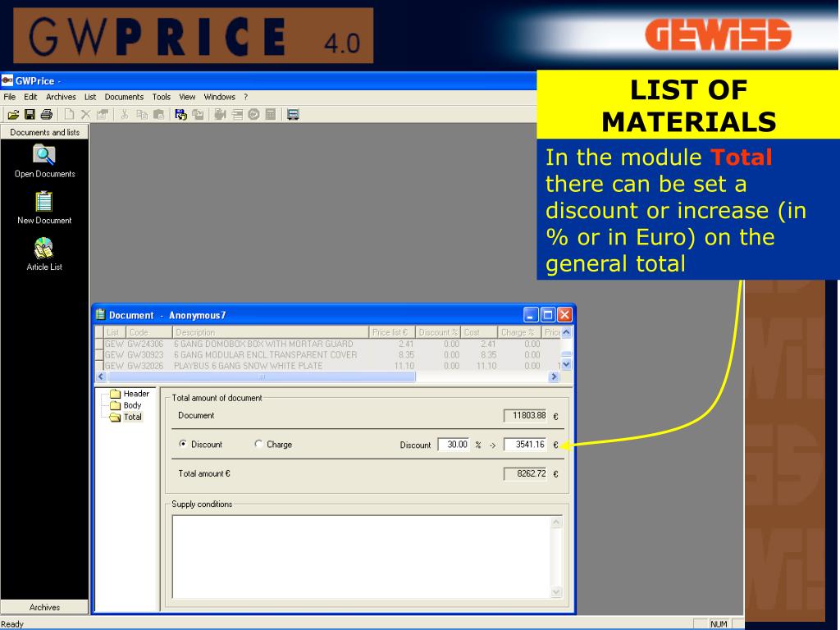Click code cell GW24306
840x630 pixels.
pyautogui.click(x=145, y=344)
